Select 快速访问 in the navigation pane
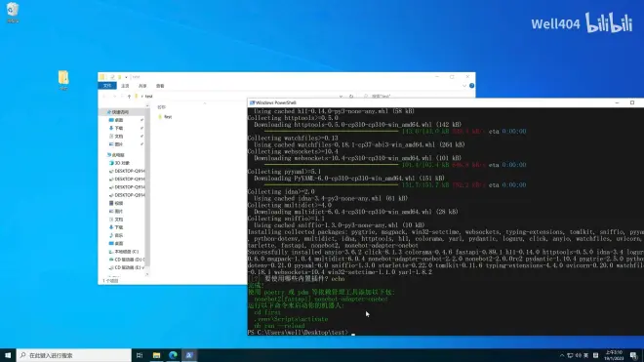The width and height of the screenshot is (644, 362). tap(118, 112)
